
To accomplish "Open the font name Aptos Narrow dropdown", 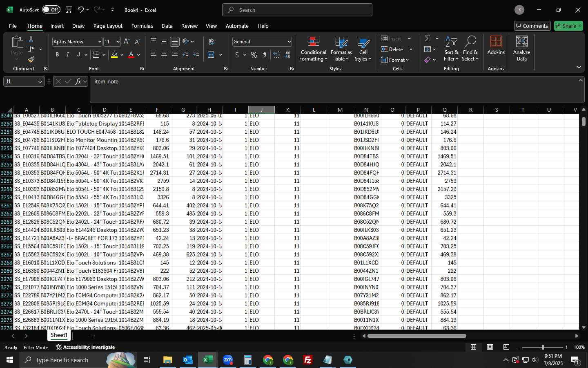I will pyautogui.click(x=99, y=42).
